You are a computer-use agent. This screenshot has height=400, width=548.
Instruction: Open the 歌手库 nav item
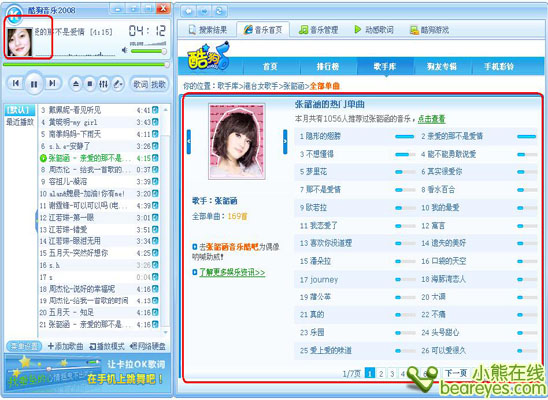click(x=385, y=66)
